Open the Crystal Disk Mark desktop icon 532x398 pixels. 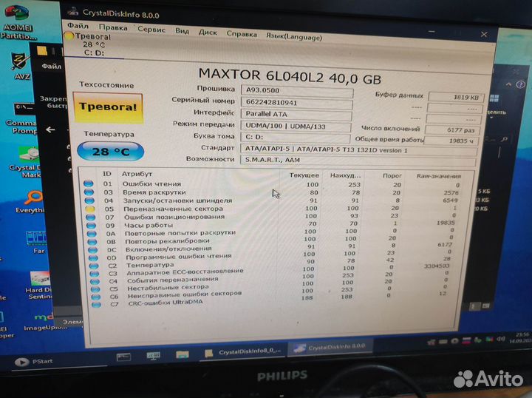pyautogui.click(x=24, y=162)
